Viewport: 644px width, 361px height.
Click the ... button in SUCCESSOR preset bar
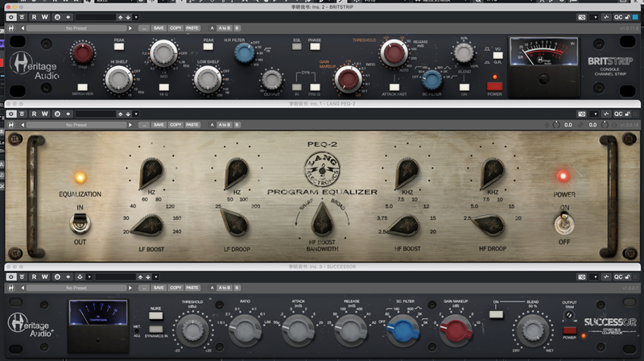144,288
